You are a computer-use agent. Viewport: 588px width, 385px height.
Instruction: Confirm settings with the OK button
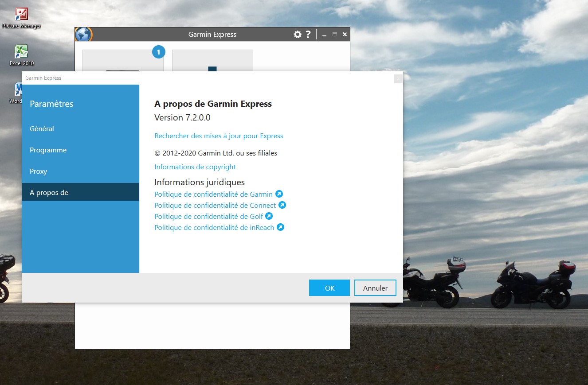pyautogui.click(x=329, y=288)
